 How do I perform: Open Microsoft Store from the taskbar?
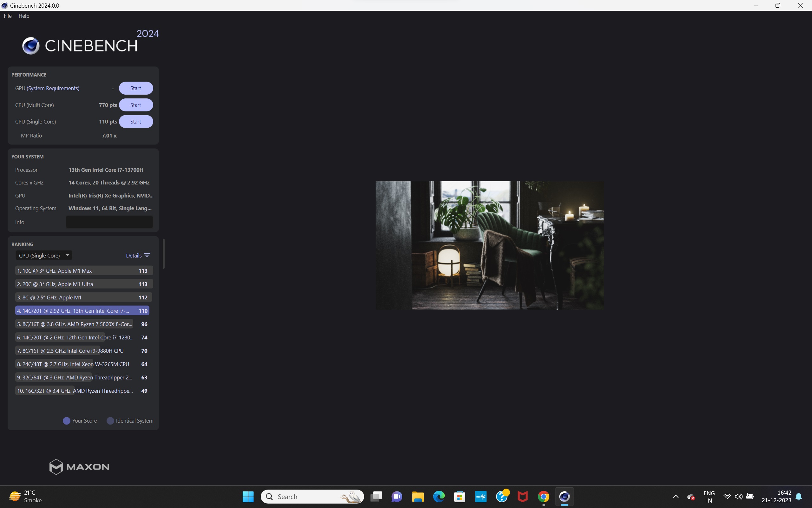tap(460, 496)
